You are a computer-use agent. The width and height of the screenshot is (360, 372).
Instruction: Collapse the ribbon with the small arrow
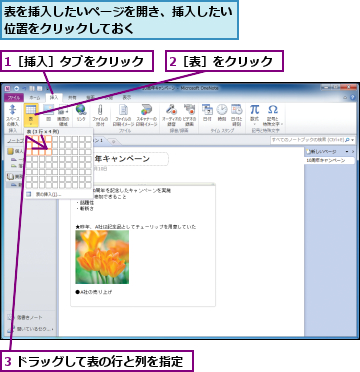pyautogui.click(x=346, y=97)
